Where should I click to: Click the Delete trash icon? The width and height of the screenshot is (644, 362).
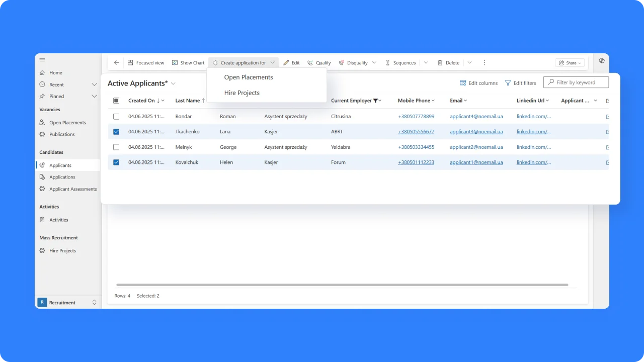(x=440, y=63)
